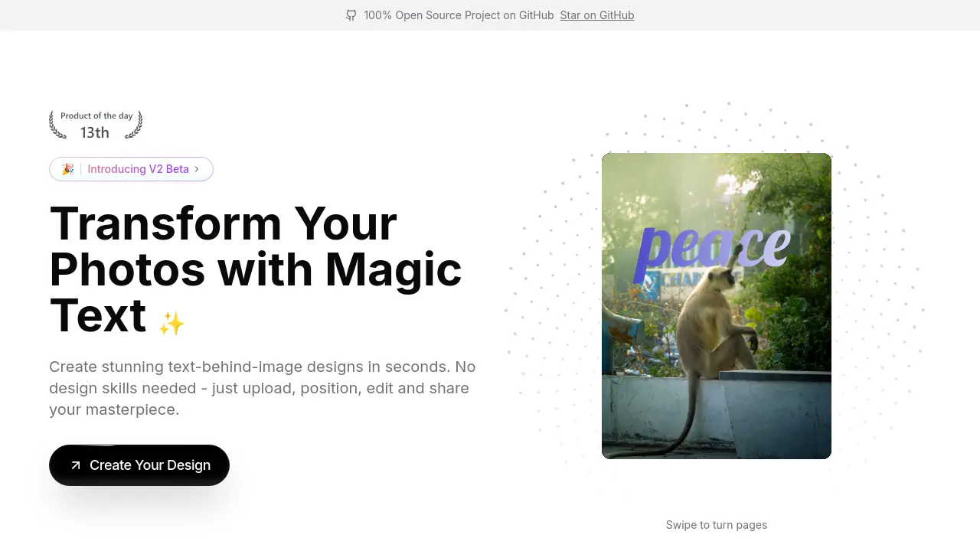
Task: Click the Create Your Design button
Action: (x=139, y=465)
